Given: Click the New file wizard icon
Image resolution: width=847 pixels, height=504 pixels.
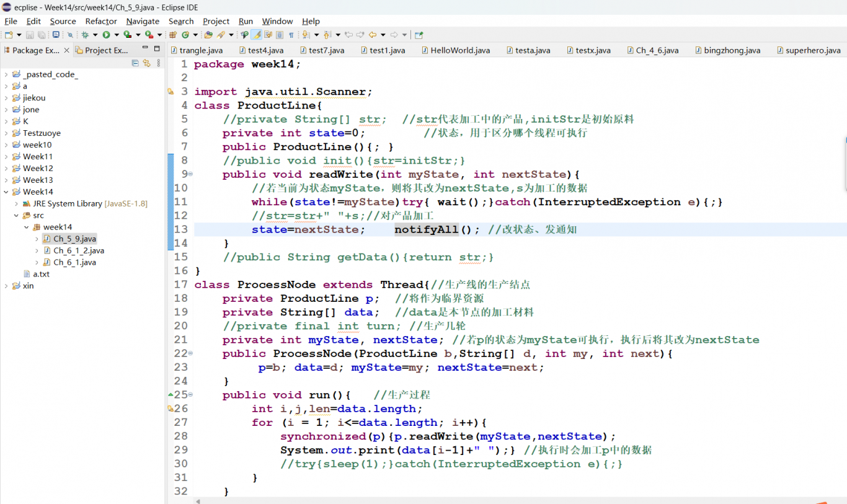Looking at the screenshot, I should pyautogui.click(x=9, y=35).
